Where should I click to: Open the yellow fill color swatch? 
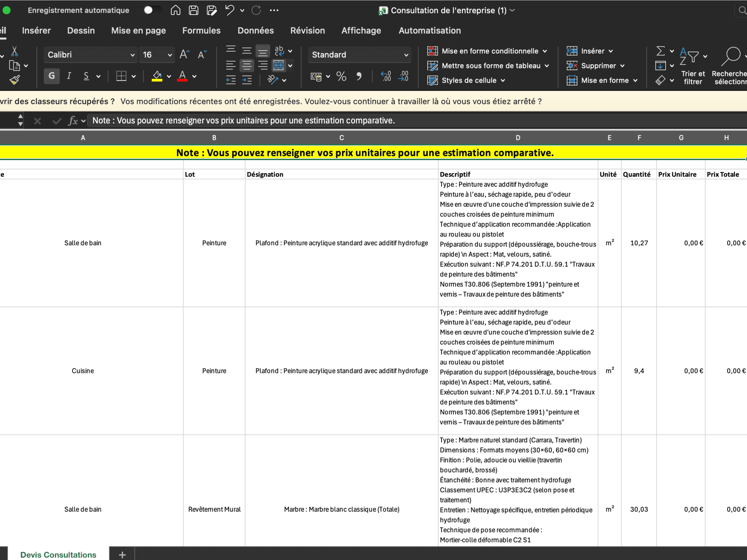point(157,76)
